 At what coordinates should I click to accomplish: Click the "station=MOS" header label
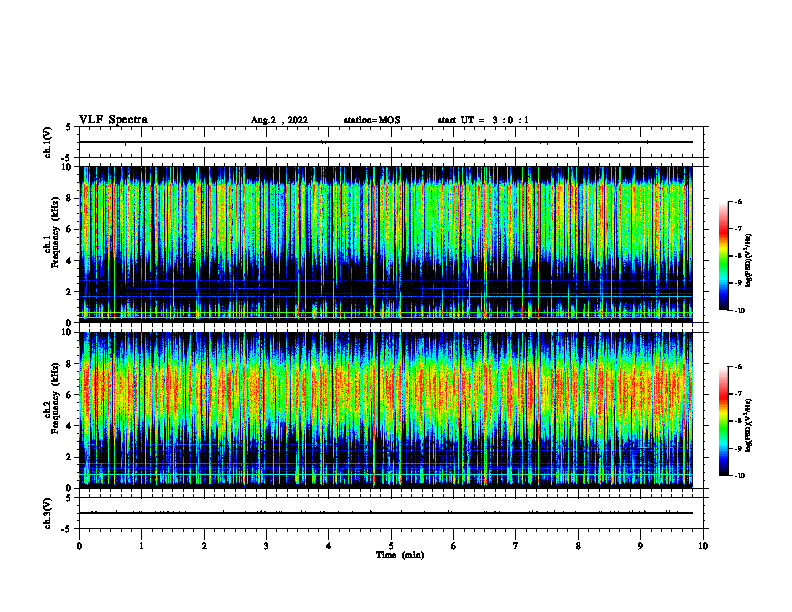(x=372, y=120)
